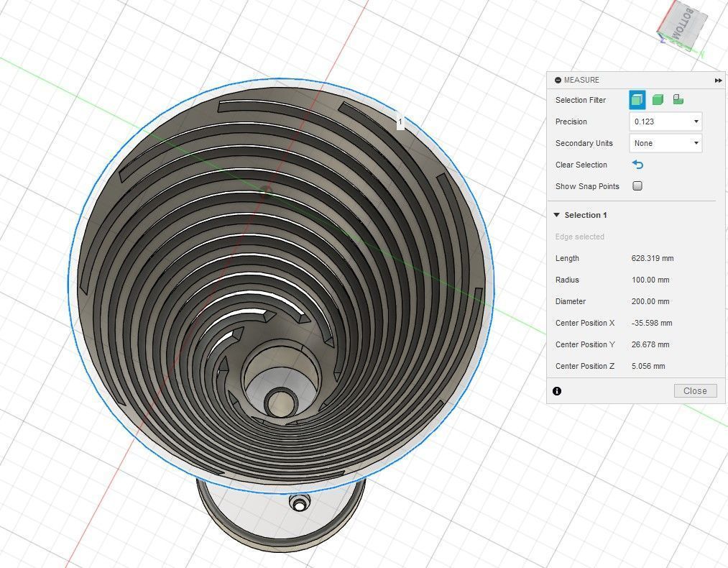Click the Center Position Z value 5.056 mm
Image resolution: width=728 pixels, height=568 pixels.
(x=648, y=366)
